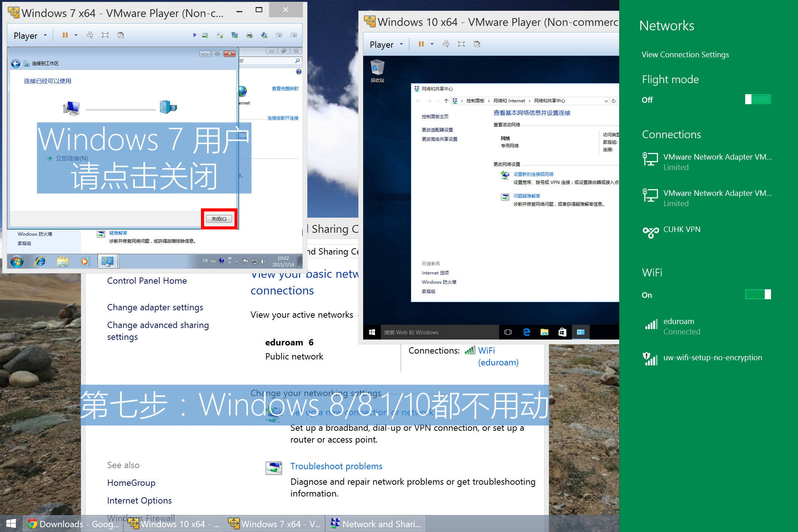Click the refresh button in the Windows 10 guest address bar

point(614,101)
